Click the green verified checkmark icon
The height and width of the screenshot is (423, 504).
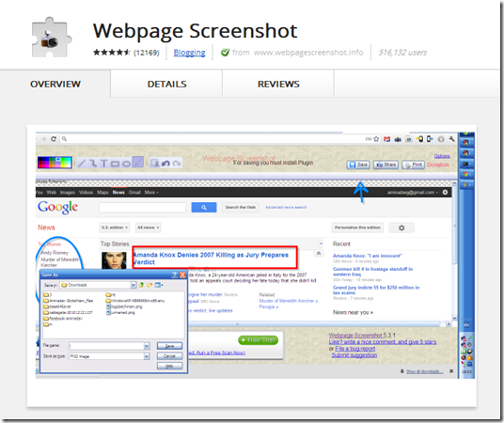[x=225, y=52]
